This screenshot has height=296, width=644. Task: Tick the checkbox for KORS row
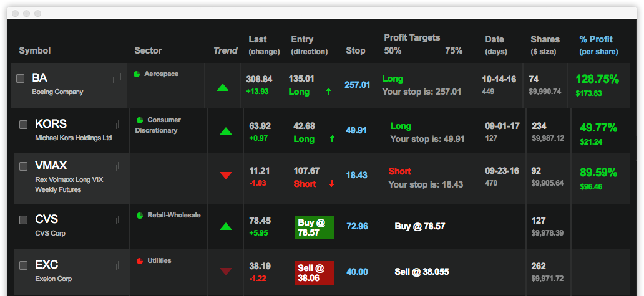[24, 124]
